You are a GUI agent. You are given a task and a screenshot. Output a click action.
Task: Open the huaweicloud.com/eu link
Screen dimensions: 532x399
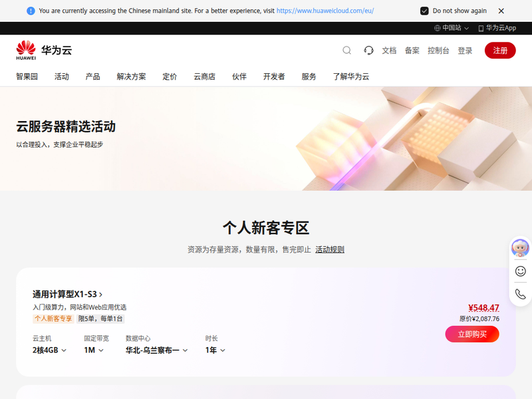tap(325, 11)
